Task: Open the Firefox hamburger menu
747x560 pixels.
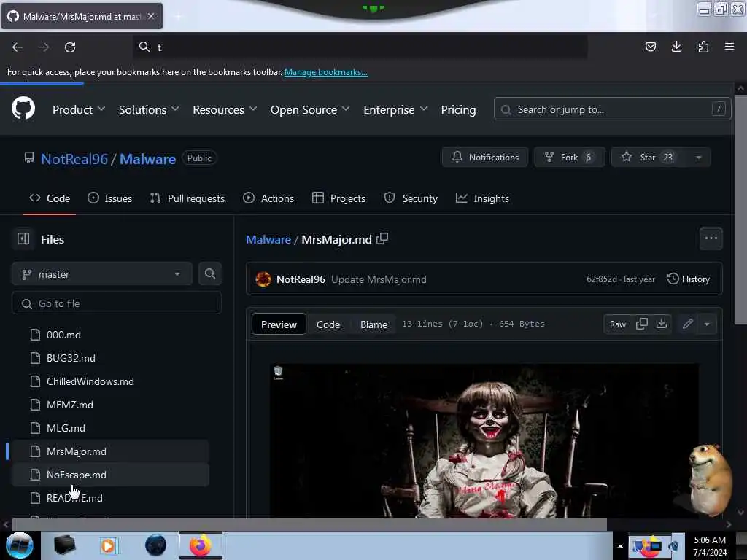Action: 729,47
